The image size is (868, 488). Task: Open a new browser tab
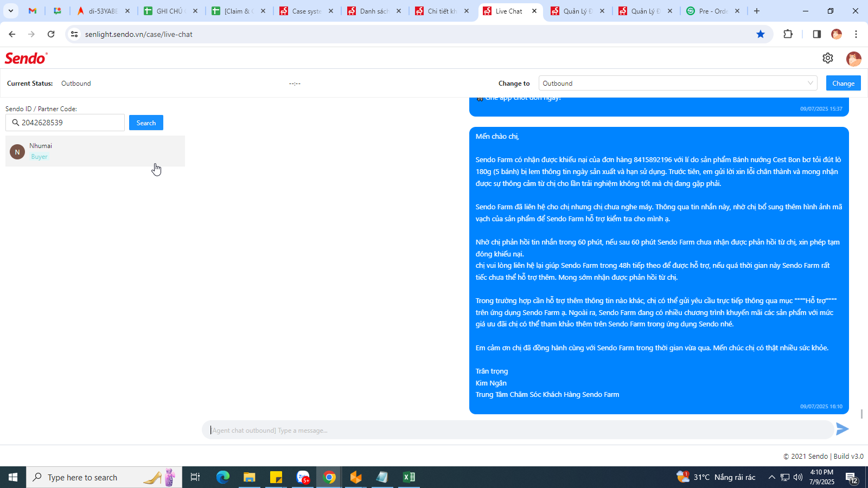[x=757, y=11]
